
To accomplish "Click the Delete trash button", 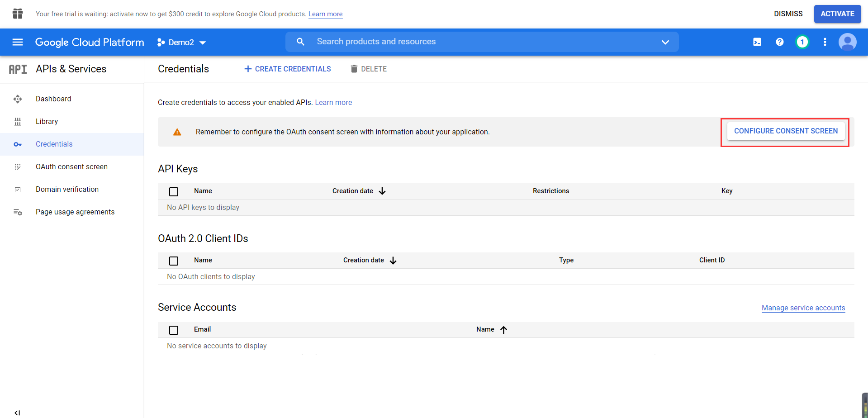I will tap(369, 69).
